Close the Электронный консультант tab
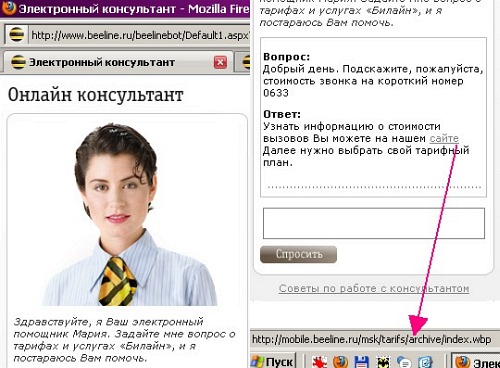Screen dimensions: 500x368 [x=220, y=62]
